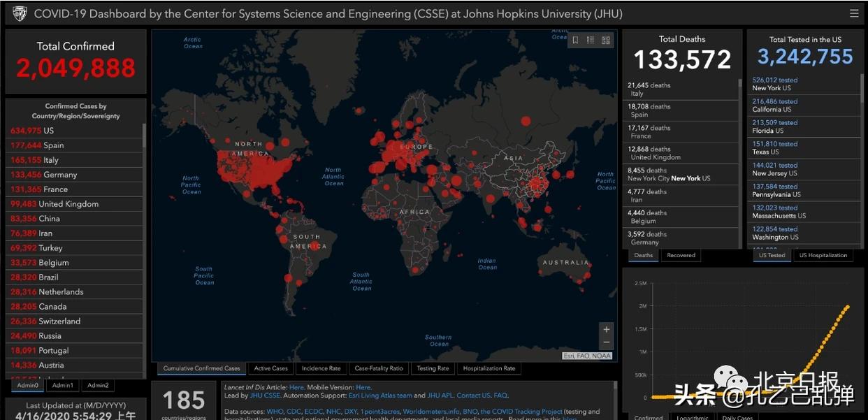Select the 83,356 China row
Viewport: 868px width, 420px height.
pyautogui.click(x=75, y=219)
